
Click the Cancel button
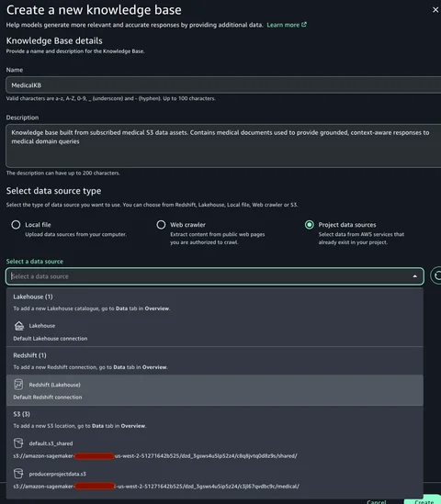coord(376,501)
